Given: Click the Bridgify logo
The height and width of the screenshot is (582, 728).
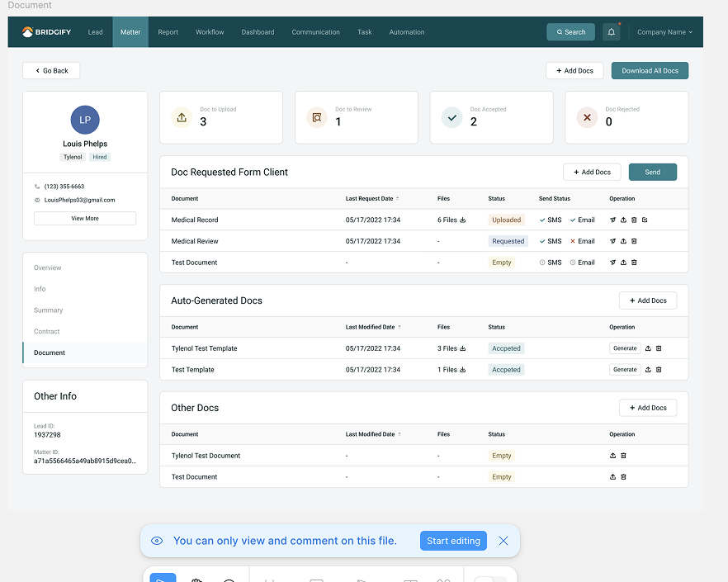Looking at the screenshot, I should (x=46, y=32).
